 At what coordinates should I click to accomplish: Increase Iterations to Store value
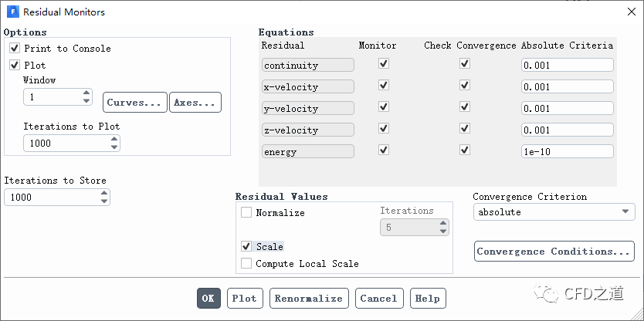[104, 194]
